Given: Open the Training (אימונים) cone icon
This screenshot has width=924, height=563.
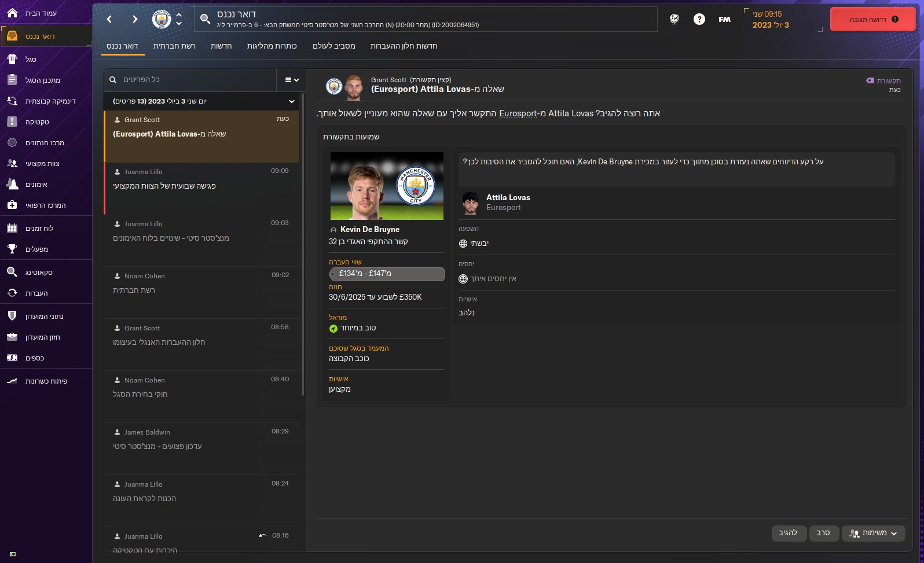Looking at the screenshot, I should (x=12, y=184).
